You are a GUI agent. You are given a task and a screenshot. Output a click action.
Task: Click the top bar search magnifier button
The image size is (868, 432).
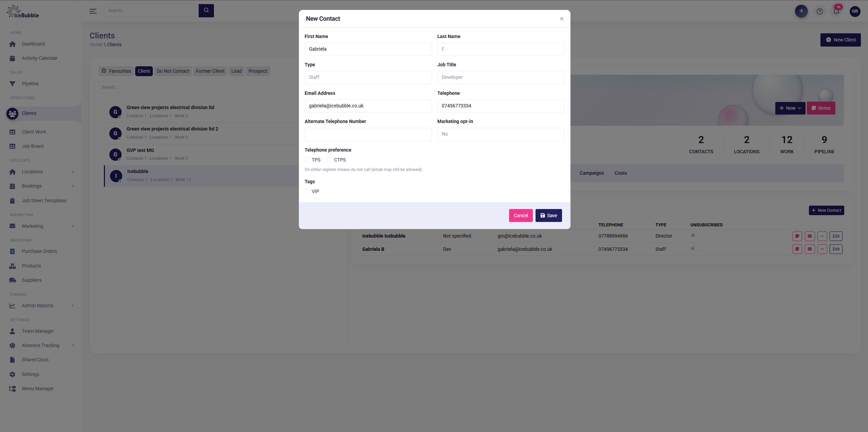pyautogui.click(x=206, y=11)
